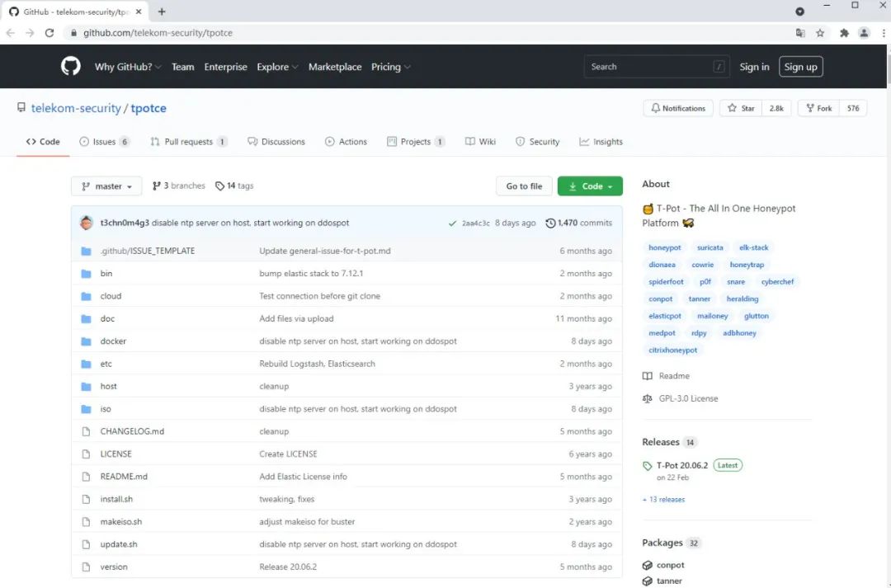Open the browser extensions puzzle icon
The image size is (891, 588).
844,33
